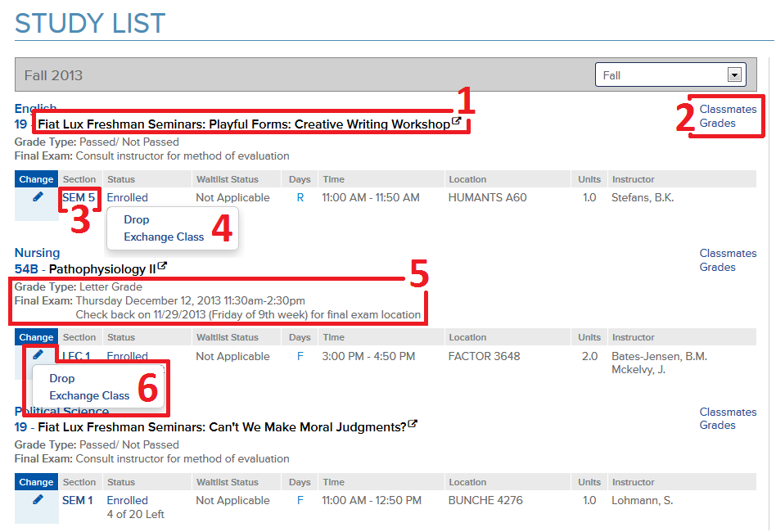
Task: Click Enrolled status in the SEM 1 row
Action: coord(128,500)
